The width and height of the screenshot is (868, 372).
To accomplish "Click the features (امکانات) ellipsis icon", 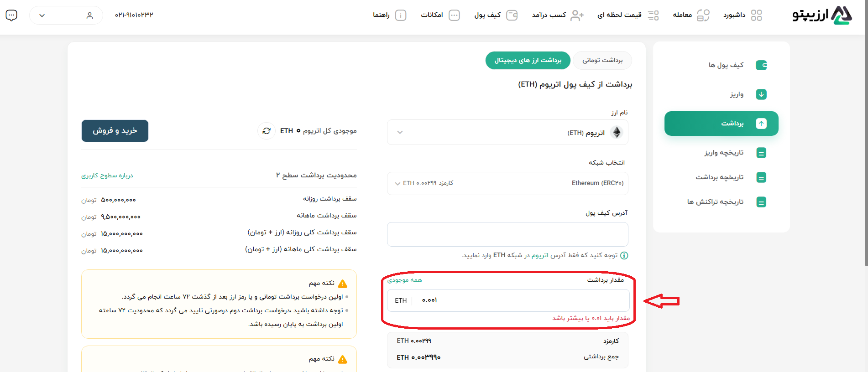I will pos(454,15).
